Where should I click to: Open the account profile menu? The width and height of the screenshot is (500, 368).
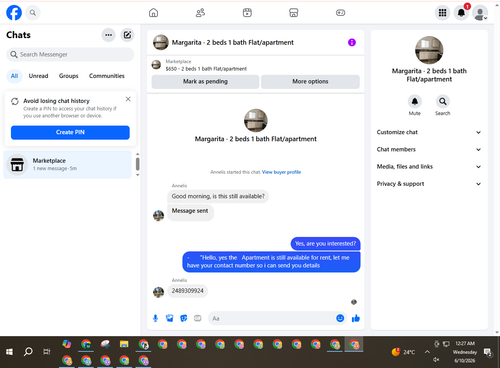pyautogui.click(x=480, y=13)
